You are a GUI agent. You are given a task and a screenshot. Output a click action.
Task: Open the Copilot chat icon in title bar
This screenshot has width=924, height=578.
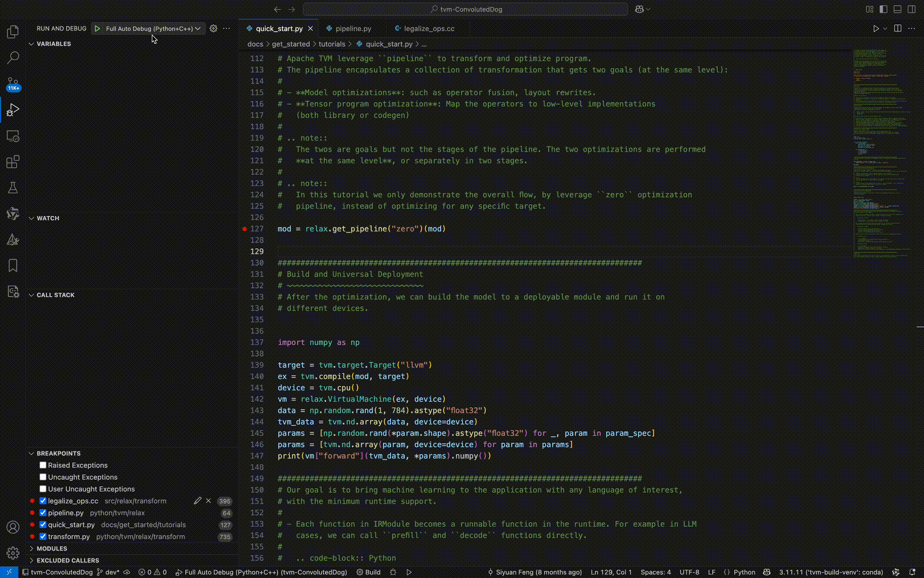coord(639,9)
